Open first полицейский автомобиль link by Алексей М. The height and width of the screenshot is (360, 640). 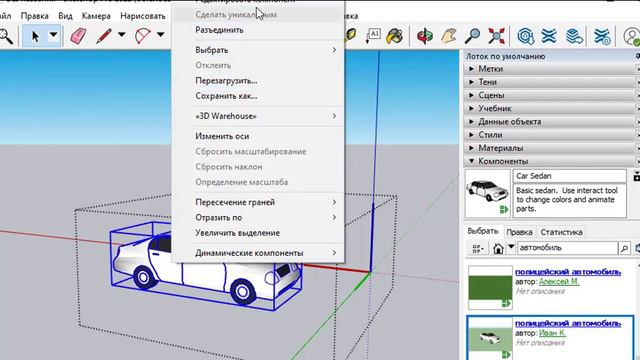[x=568, y=272]
